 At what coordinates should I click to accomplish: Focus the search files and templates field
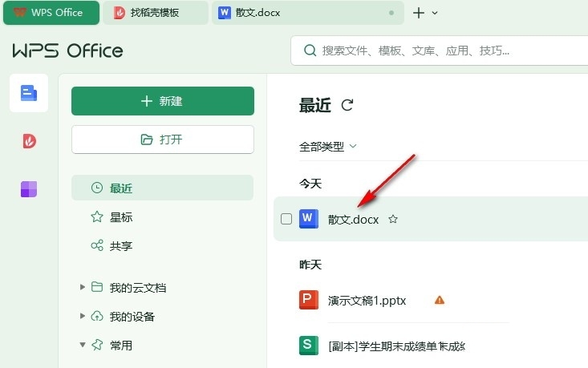[x=439, y=51]
